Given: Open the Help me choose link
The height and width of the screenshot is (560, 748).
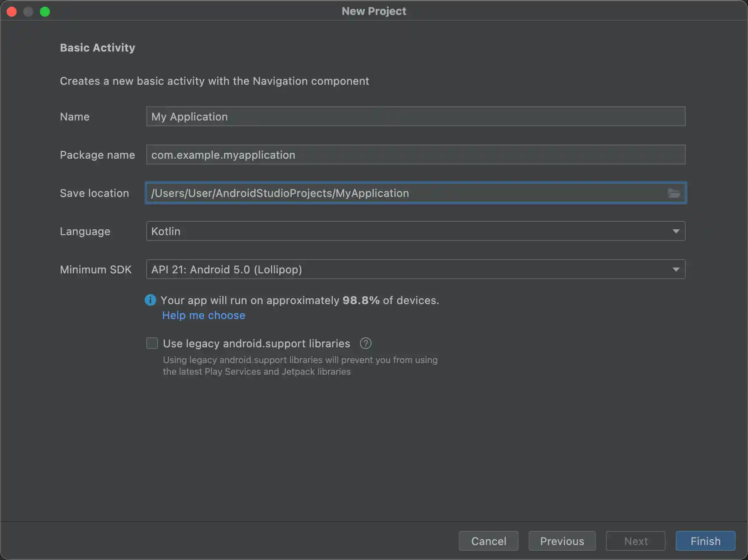Looking at the screenshot, I should tap(203, 315).
